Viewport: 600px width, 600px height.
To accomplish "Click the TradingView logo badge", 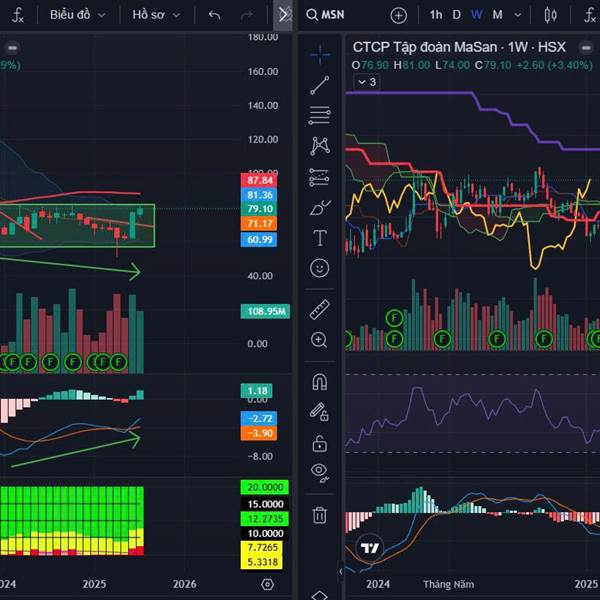I will tap(370, 548).
